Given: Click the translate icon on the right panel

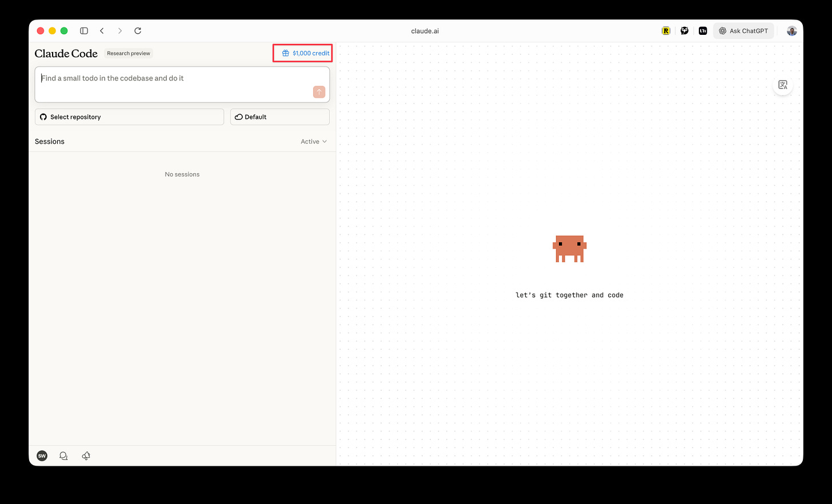Looking at the screenshot, I should tap(783, 85).
